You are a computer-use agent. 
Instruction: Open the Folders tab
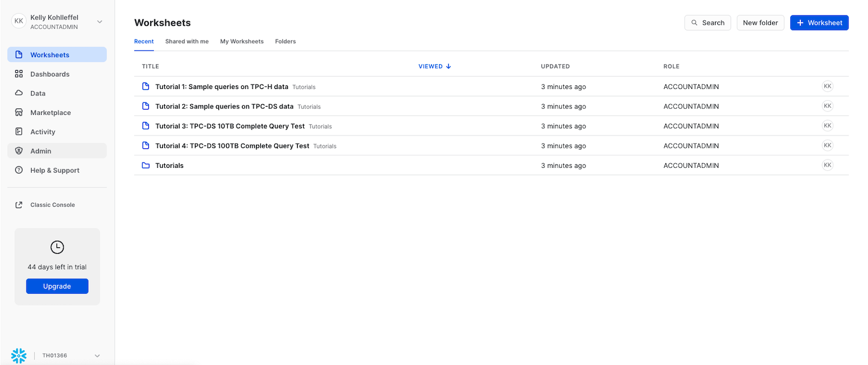click(x=285, y=41)
